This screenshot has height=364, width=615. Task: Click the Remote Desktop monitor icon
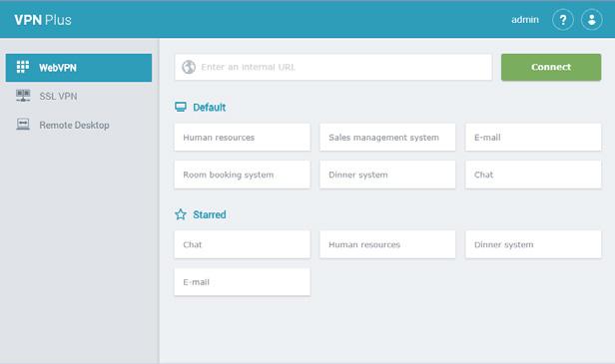tap(23, 125)
